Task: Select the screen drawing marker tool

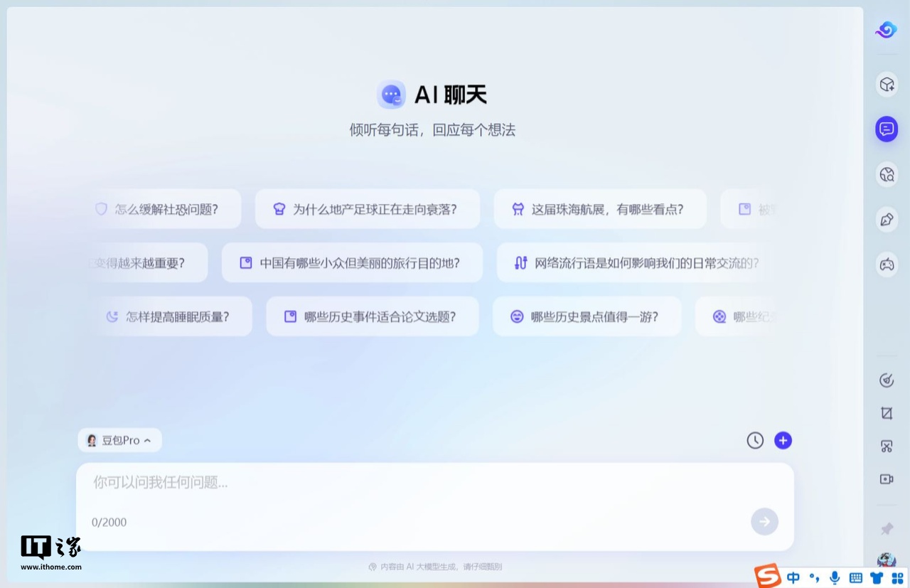Action: (x=887, y=380)
